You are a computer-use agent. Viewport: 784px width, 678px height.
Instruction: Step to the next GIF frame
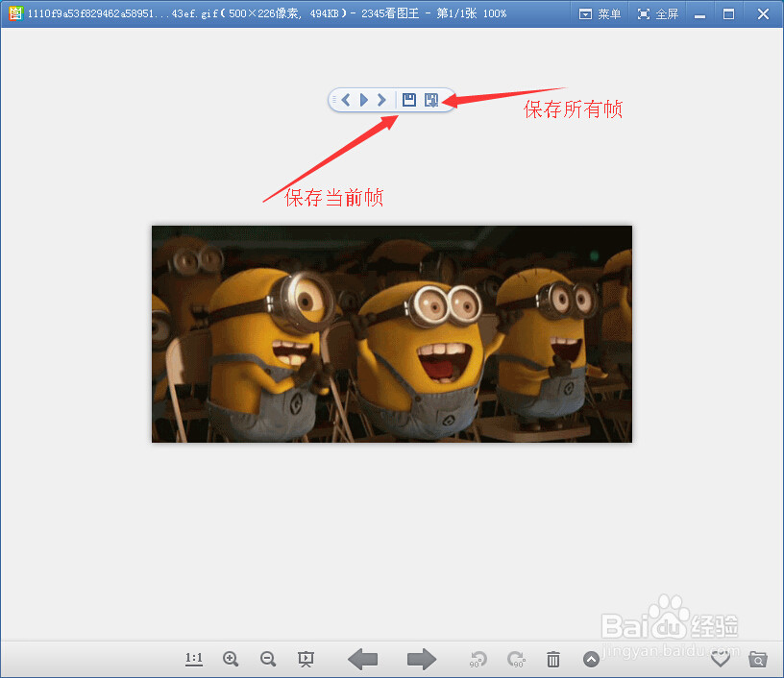(x=381, y=99)
